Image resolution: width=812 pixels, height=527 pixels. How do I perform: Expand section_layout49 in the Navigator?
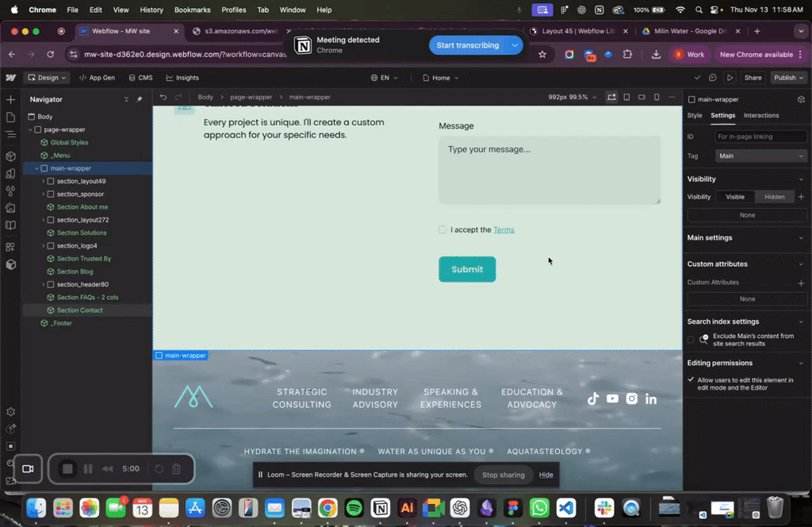pos(43,181)
